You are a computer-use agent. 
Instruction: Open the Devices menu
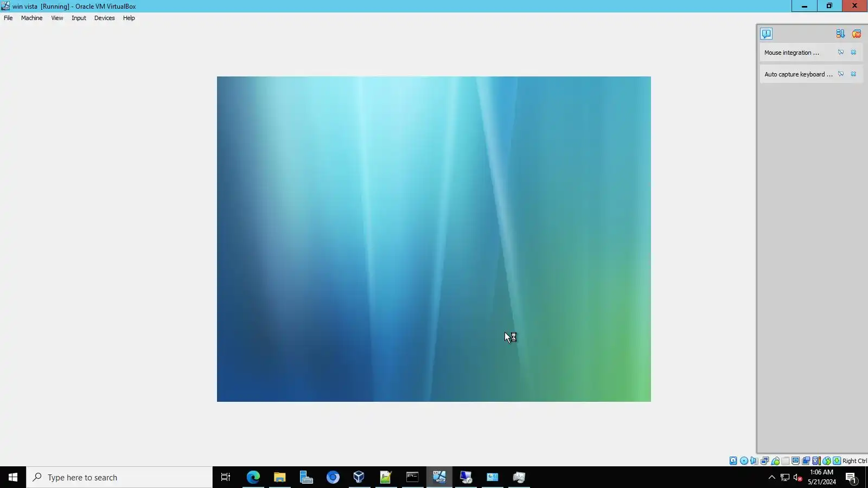click(x=104, y=18)
